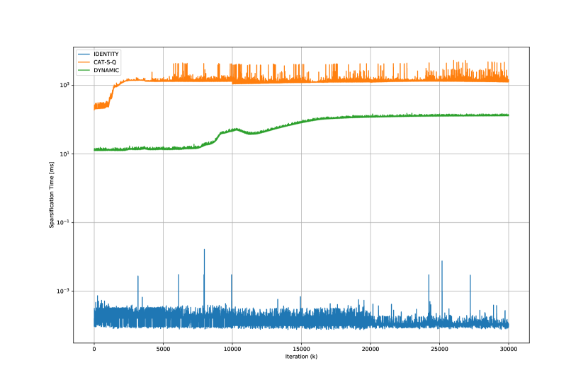Click the x-axis tick label 10000
588x392 pixels.
tap(232, 349)
